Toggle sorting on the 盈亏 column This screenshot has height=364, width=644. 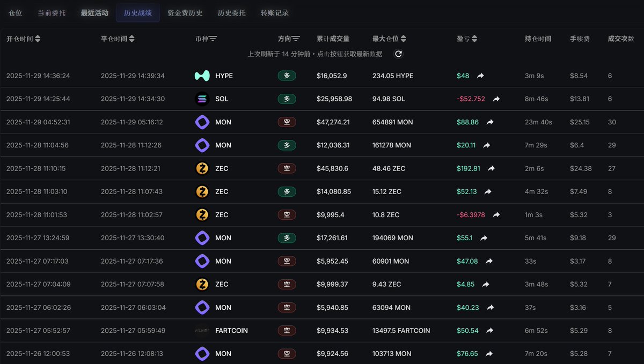click(474, 38)
